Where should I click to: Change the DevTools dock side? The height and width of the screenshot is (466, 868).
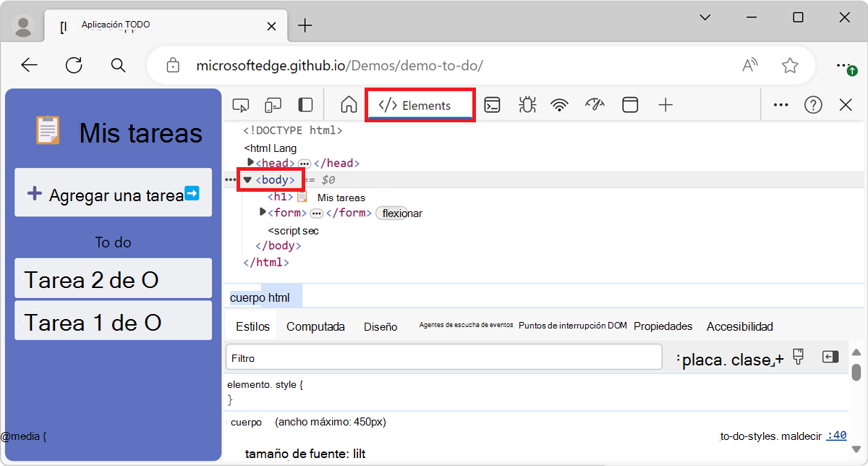(305, 104)
